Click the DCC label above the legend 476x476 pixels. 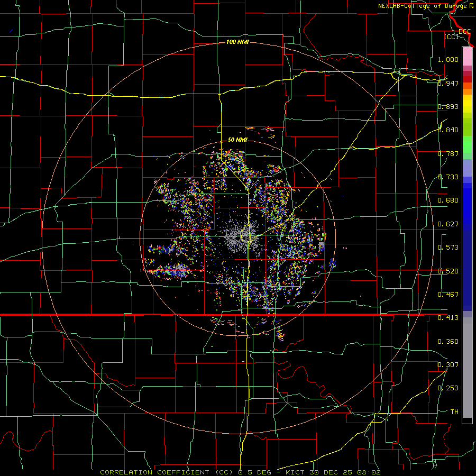pos(465,31)
